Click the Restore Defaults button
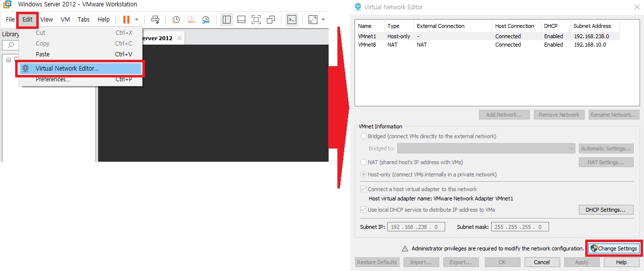Screen dimensions: 644x271 tap(377, 262)
